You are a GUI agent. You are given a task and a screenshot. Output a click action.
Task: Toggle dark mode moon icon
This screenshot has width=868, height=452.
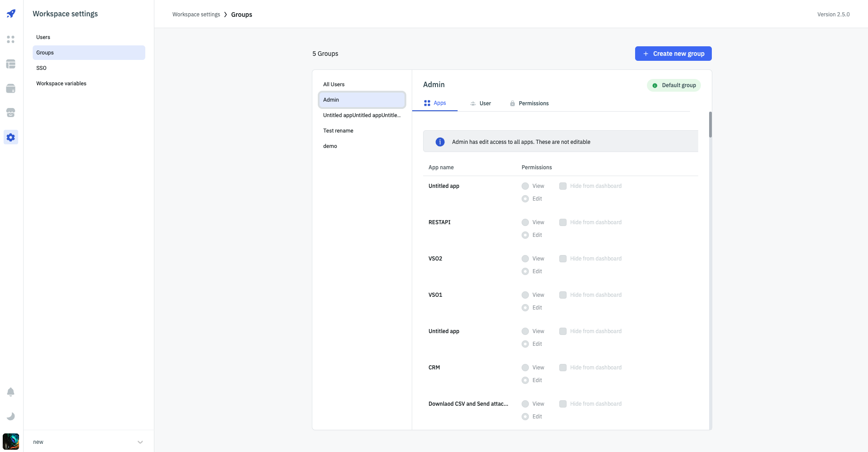click(11, 416)
